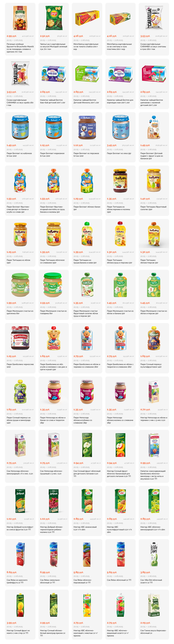Open the Добрый мультифрут nectar image
This screenshot has width=174, height=644.
[x=20, y=500]
